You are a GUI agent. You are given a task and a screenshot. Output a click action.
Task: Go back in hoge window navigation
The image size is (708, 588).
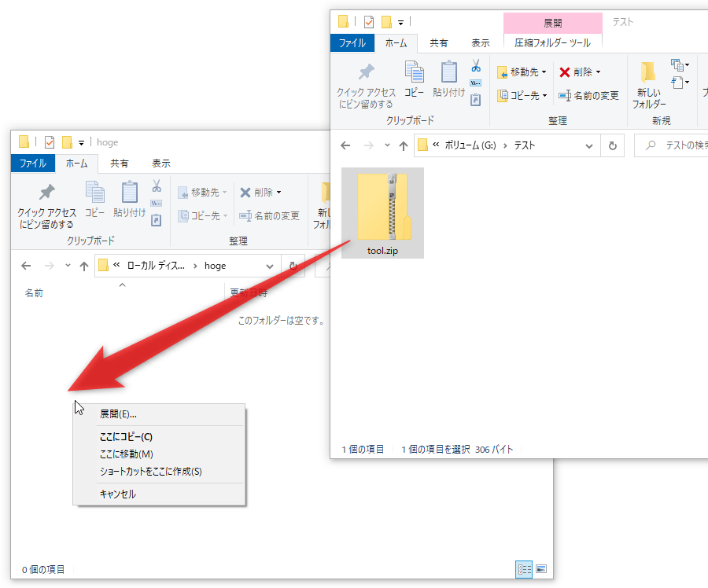26,266
